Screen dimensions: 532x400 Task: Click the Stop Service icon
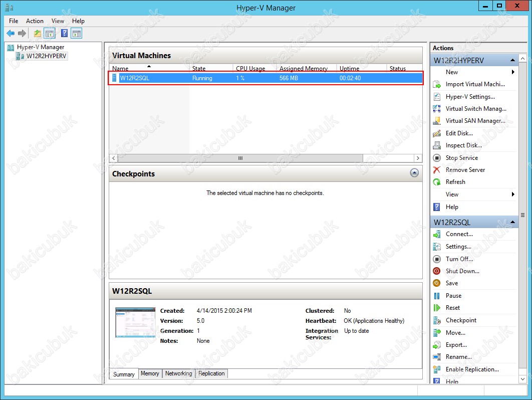(437, 157)
